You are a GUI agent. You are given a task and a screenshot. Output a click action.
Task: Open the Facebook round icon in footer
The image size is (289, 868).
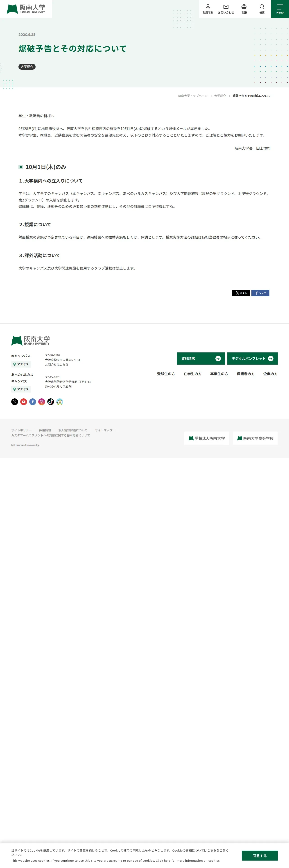tap(33, 402)
